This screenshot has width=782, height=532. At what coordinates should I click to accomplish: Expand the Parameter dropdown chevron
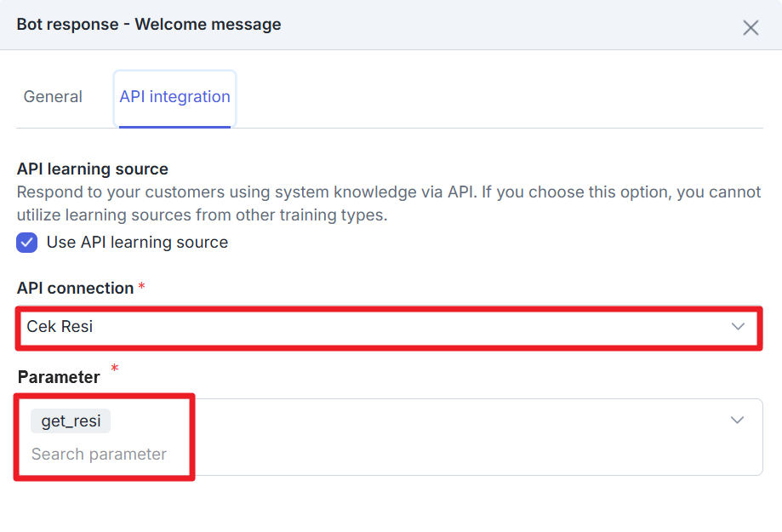tap(737, 420)
